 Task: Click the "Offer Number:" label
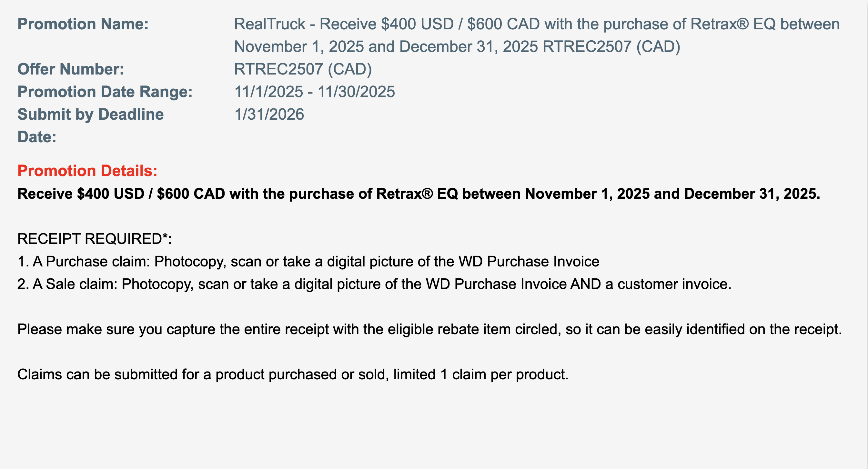click(71, 69)
